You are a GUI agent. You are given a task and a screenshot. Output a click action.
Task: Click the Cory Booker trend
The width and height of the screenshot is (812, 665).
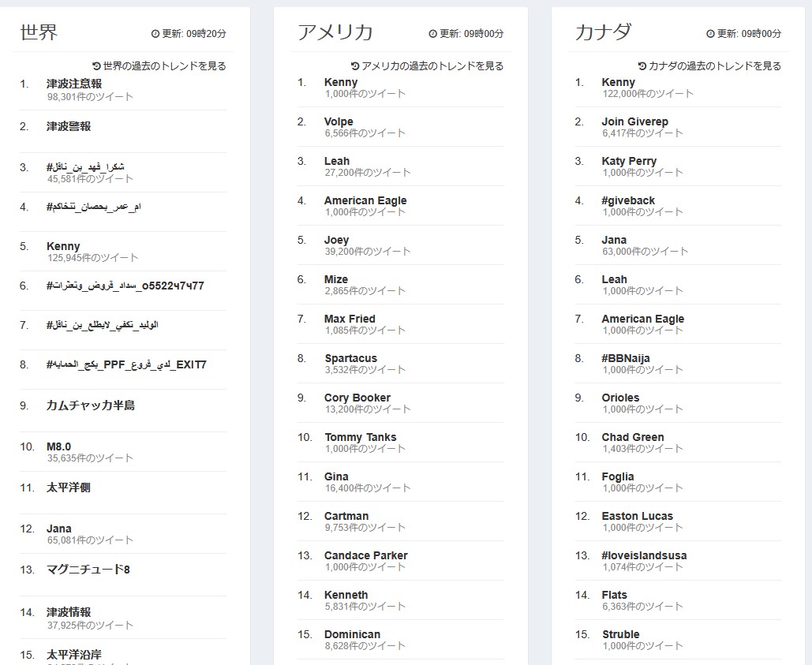(357, 398)
